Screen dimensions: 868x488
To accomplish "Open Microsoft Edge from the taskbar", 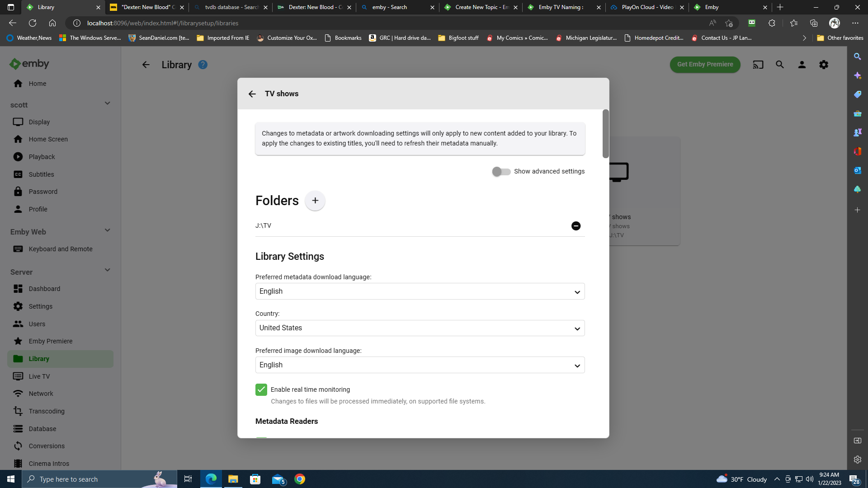I will pyautogui.click(x=211, y=479).
